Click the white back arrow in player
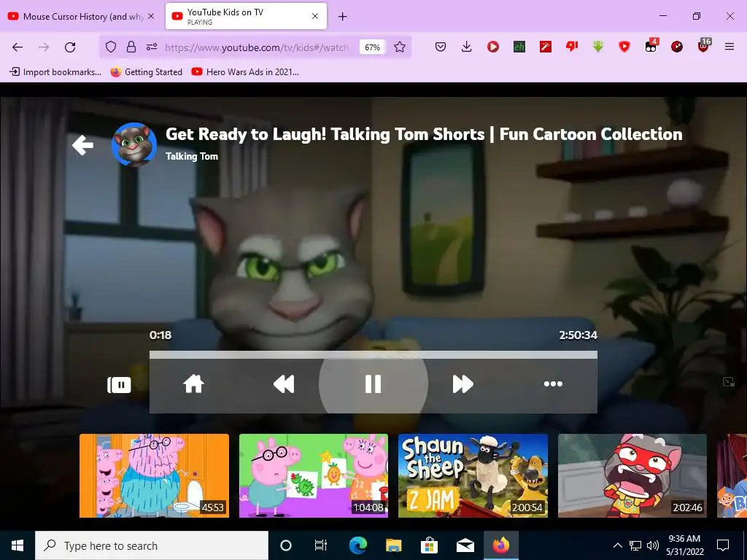747x560 pixels. point(83,145)
